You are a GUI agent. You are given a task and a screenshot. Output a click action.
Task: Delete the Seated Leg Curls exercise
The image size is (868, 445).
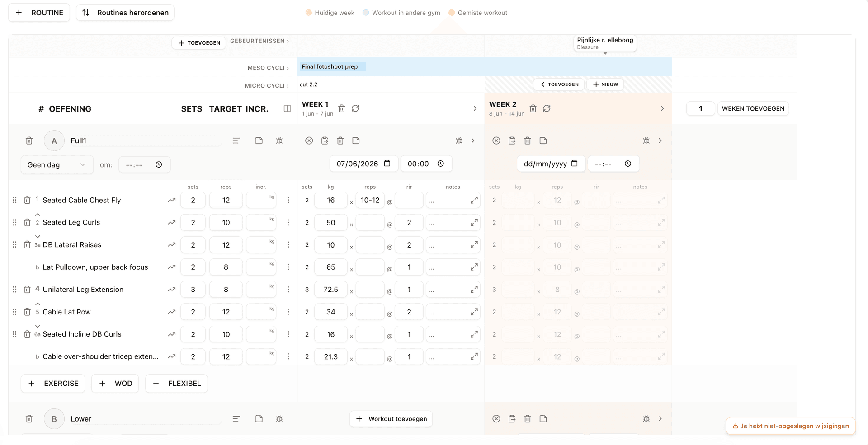pyautogui.click(x=27, y=222)
